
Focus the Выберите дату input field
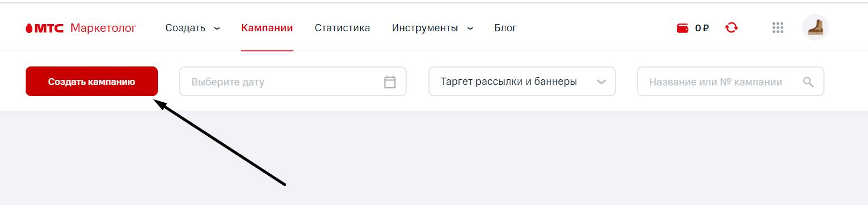coord(293,82)
